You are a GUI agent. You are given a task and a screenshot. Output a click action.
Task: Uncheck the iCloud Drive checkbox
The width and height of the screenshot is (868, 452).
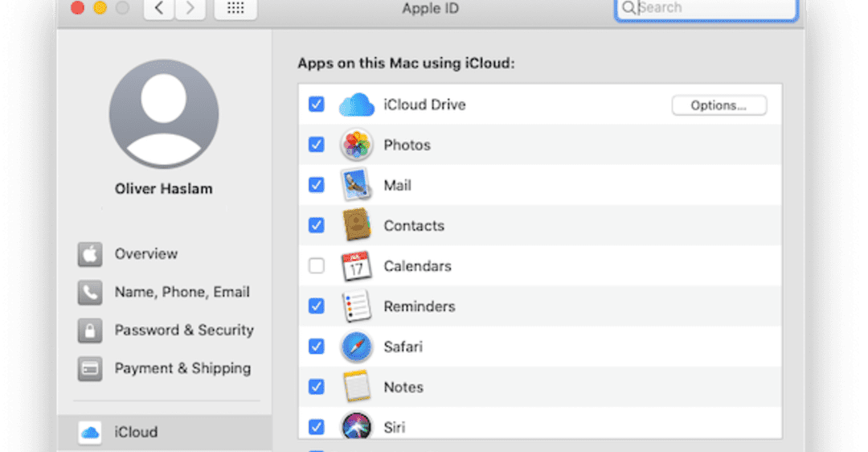pyautogui.click(x=316, y=104)
